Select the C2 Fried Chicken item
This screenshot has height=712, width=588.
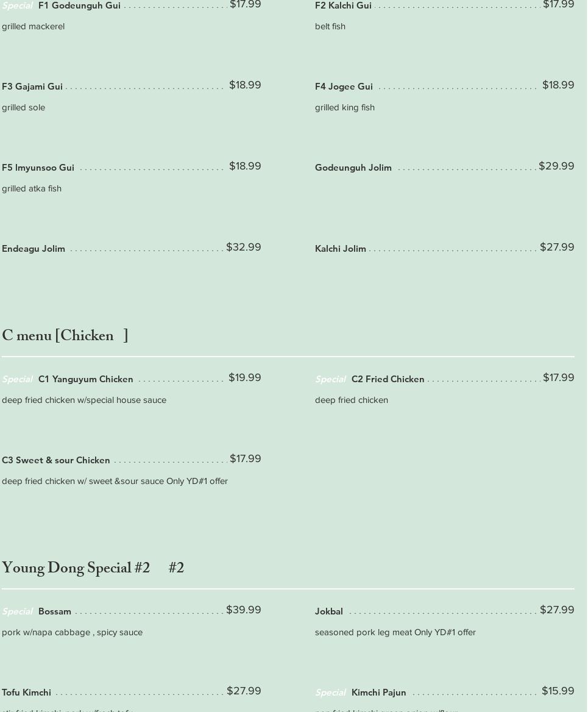(388, 379)
